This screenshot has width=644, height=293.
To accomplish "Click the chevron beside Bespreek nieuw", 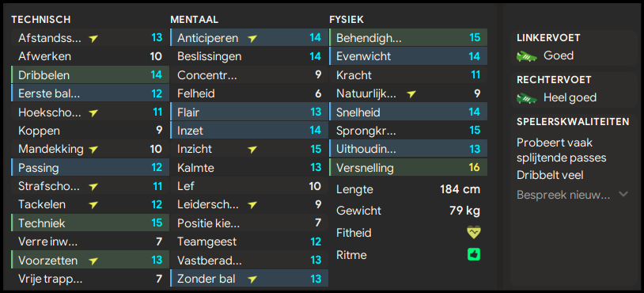I will (623, 194).
